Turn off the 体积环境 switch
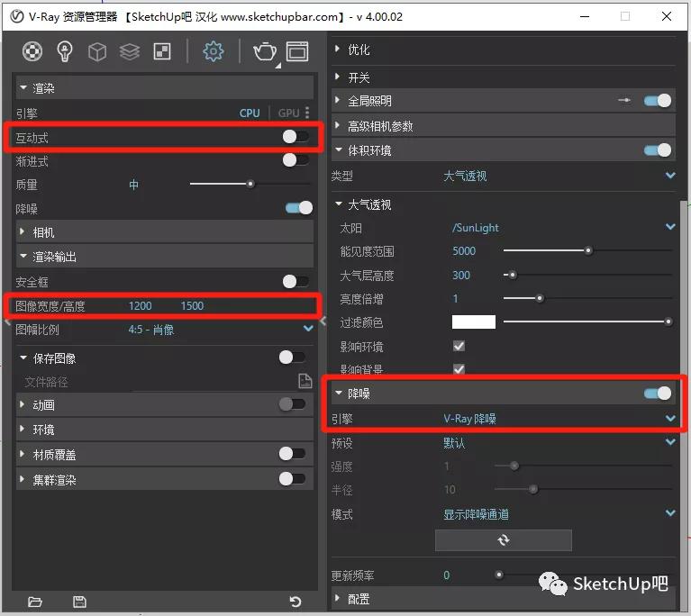This screenshot has height=616, width=691. point(658,150)
